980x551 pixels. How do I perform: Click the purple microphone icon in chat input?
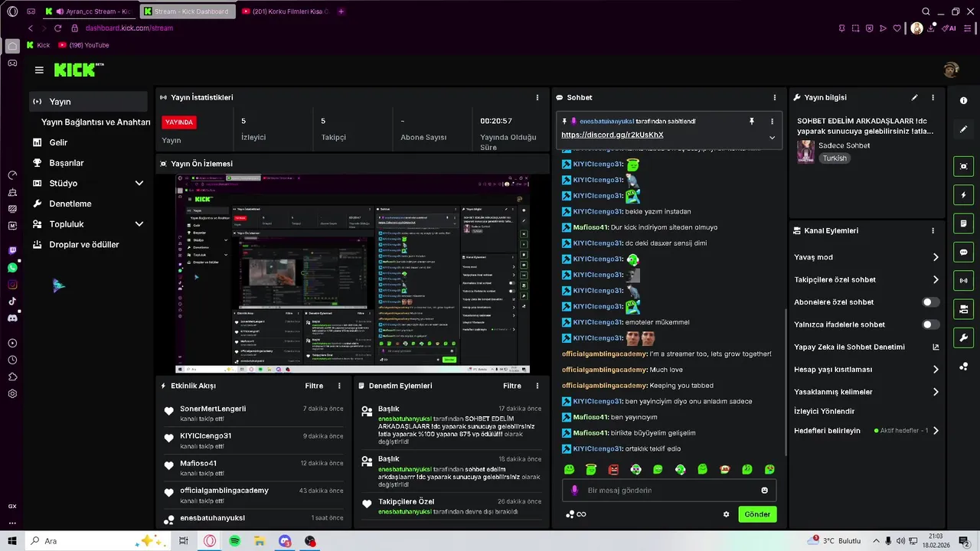(x=575, y=491)
